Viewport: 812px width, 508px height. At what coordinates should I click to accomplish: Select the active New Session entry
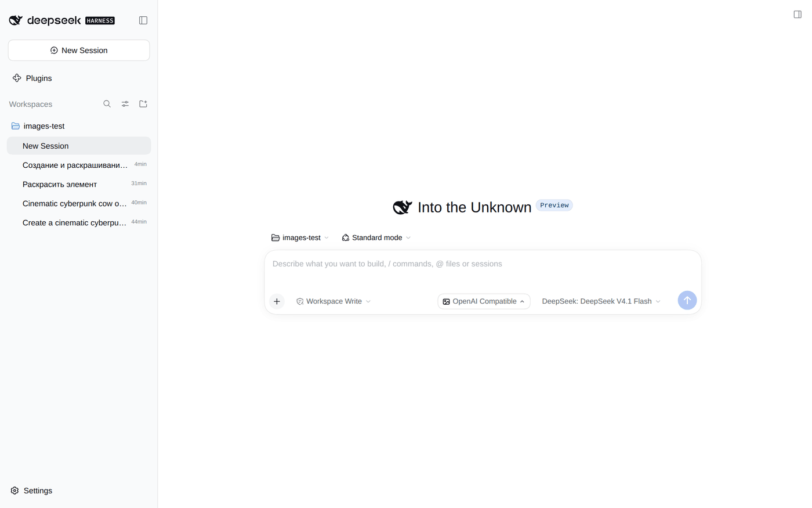79,146
